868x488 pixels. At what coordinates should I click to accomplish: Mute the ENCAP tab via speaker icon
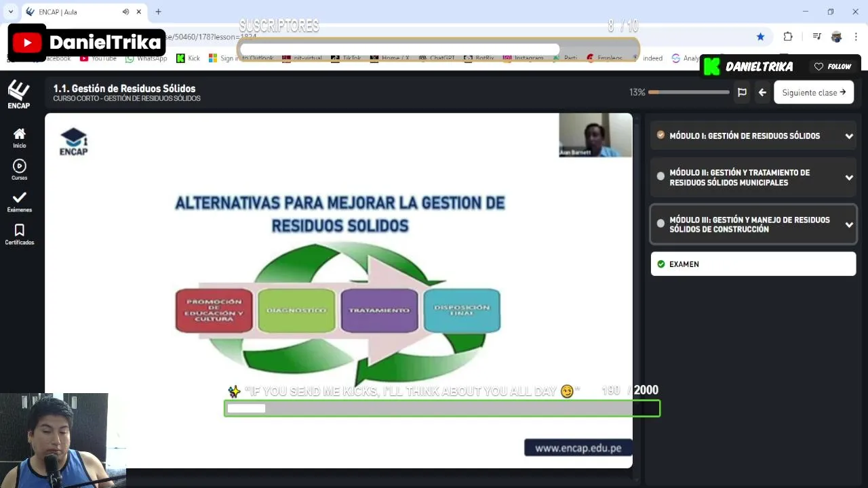(x=126, y=12)
